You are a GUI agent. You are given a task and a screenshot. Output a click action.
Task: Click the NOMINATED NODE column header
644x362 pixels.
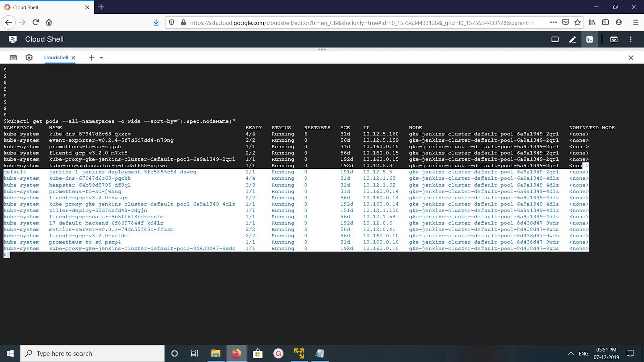[592, 128]
